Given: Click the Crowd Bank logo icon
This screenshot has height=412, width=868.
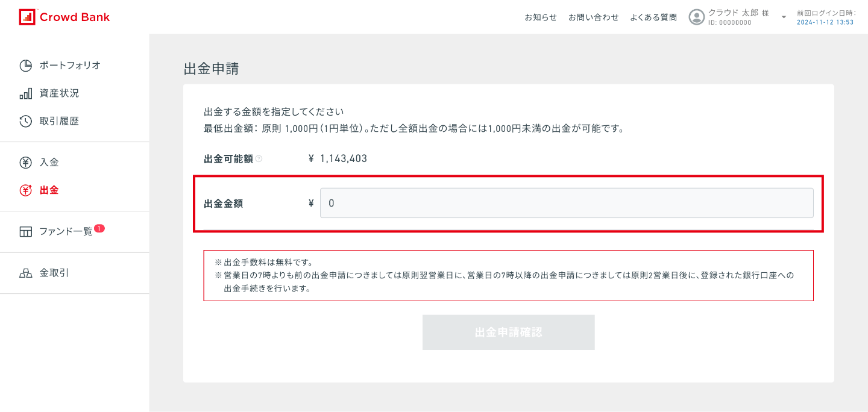Looking at the screenshot, I should coord(27,17).
